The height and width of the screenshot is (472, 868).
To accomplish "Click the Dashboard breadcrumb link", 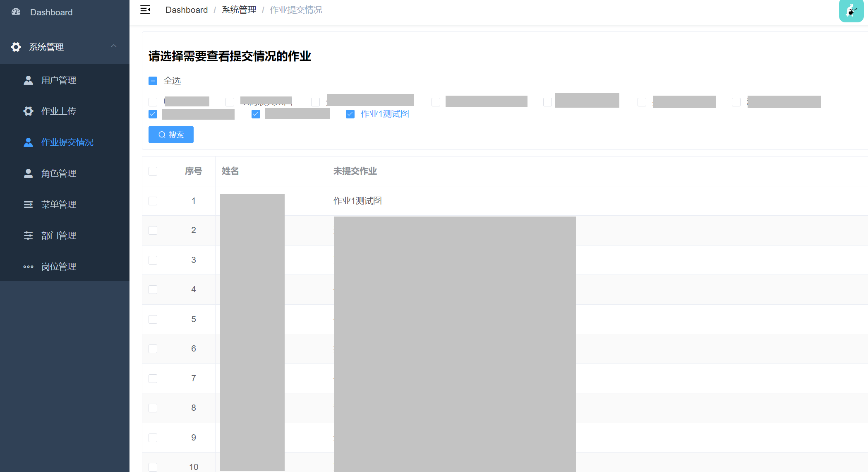I will point(187,10).
